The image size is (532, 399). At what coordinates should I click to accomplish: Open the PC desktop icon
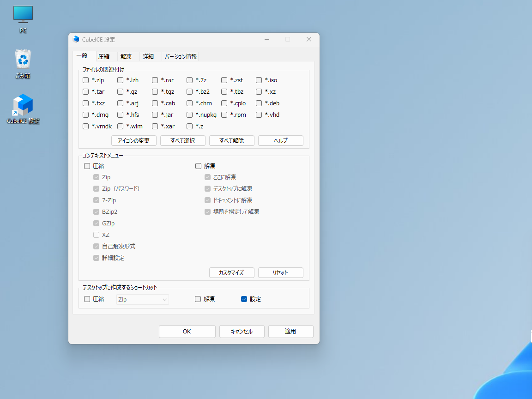[x=23, y=19]
